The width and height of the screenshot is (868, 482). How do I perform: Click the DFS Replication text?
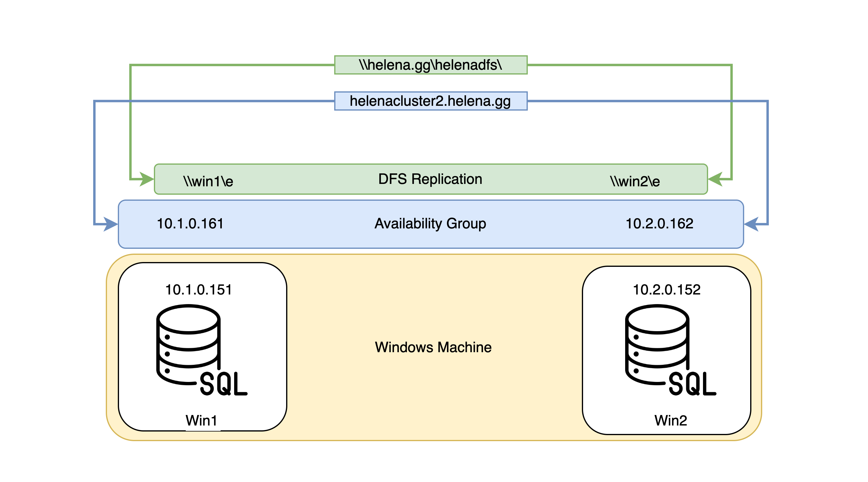[x=430, y=179]
